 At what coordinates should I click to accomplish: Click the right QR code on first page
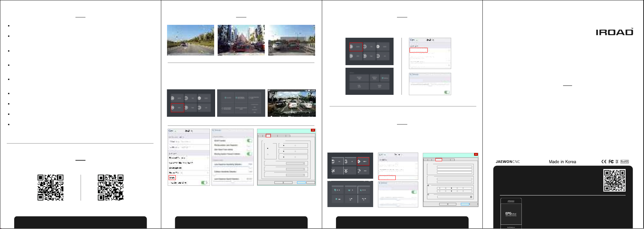pos(111,187)
